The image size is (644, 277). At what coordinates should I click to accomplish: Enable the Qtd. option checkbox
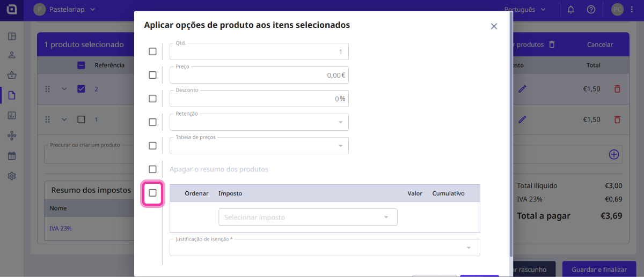(152, 51)
